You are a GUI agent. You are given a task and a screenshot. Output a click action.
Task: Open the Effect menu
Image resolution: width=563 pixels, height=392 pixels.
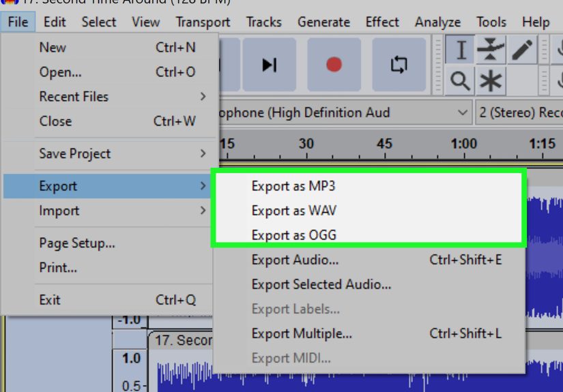click(x=382, y=22)
